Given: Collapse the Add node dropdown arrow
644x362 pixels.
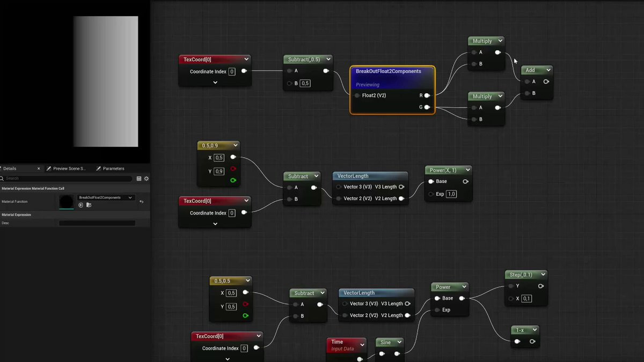Looking at the screenshot, I should 548,70.
